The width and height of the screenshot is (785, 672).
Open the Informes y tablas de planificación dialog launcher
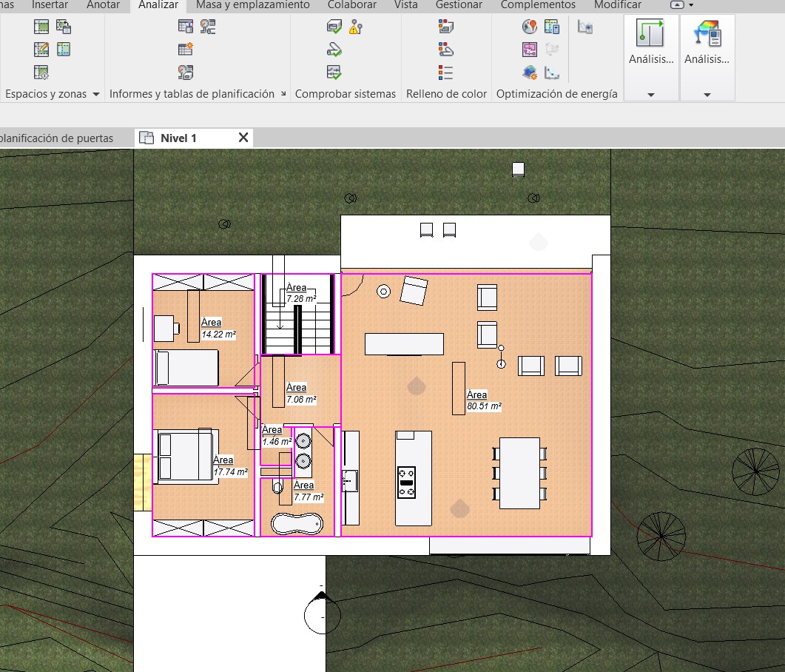click(x=283, y=94)
